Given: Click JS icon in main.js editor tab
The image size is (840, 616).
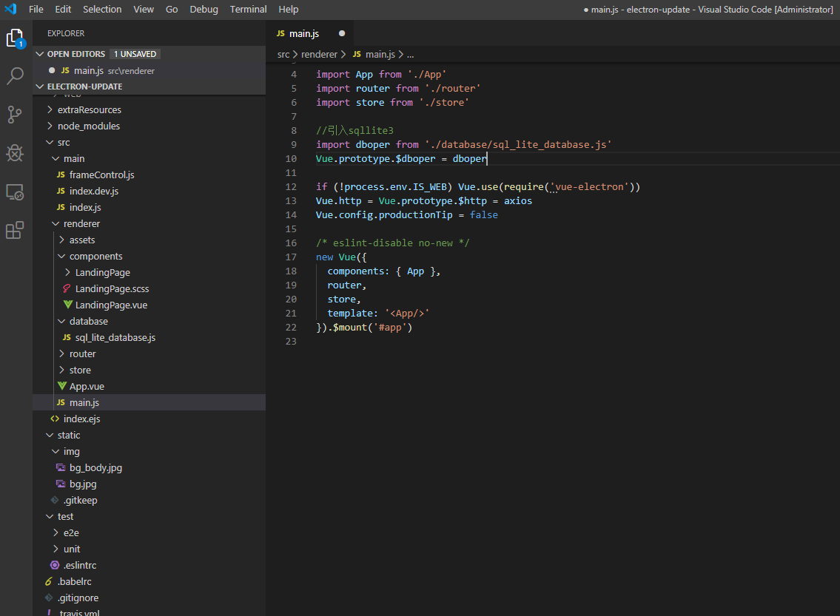Looking at the screenshot, I should click(x=280, y=33).
